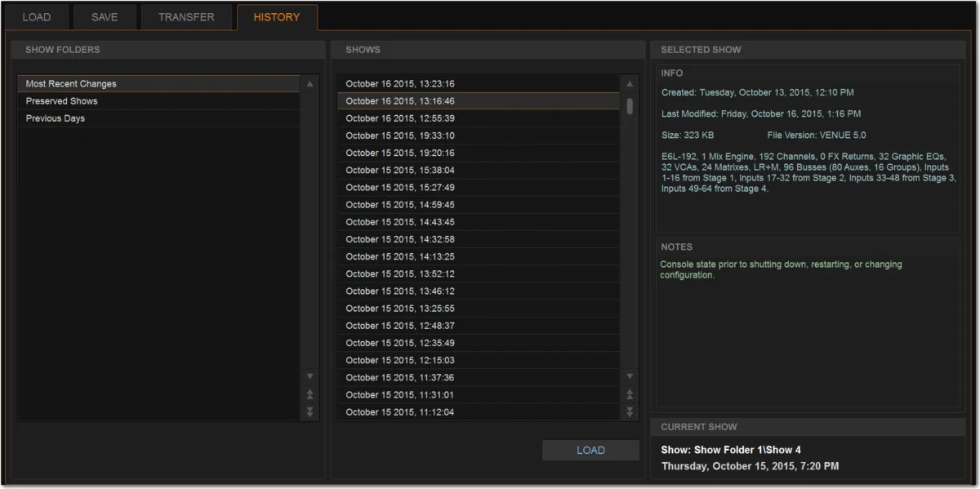Click the Notes text about console state
980x489 pixels.
click(781, 270)
